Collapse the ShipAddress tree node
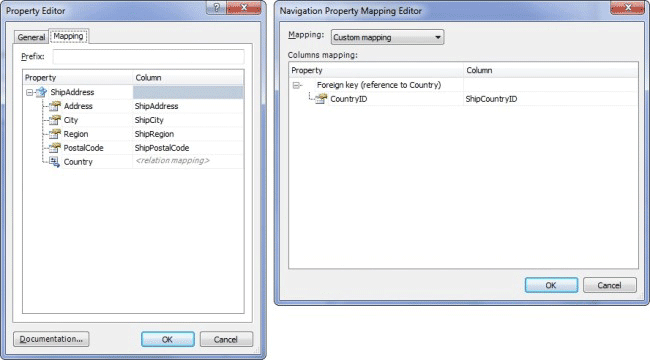Image resolution: width=650 pixels, height=360 pixels. tap(29, 92)
